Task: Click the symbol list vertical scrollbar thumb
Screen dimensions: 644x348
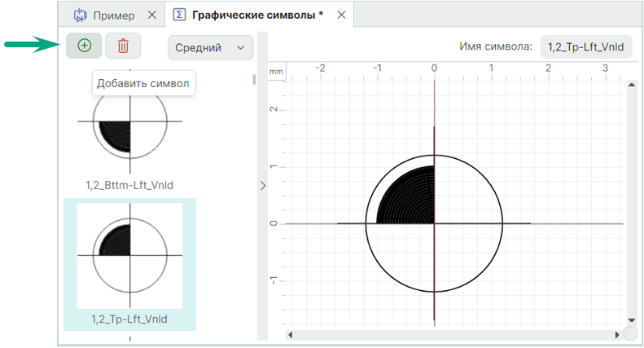Action: pos(254,79)
